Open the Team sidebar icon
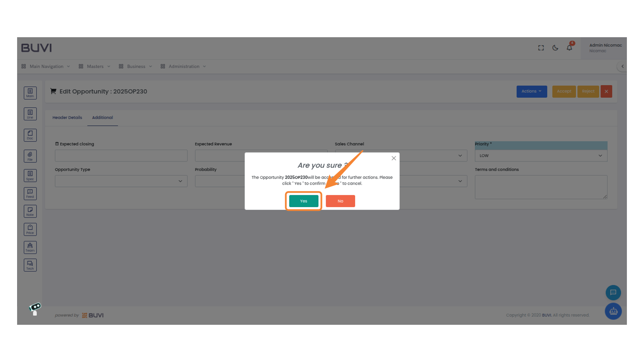644x362 pixels. pos(30,247)
